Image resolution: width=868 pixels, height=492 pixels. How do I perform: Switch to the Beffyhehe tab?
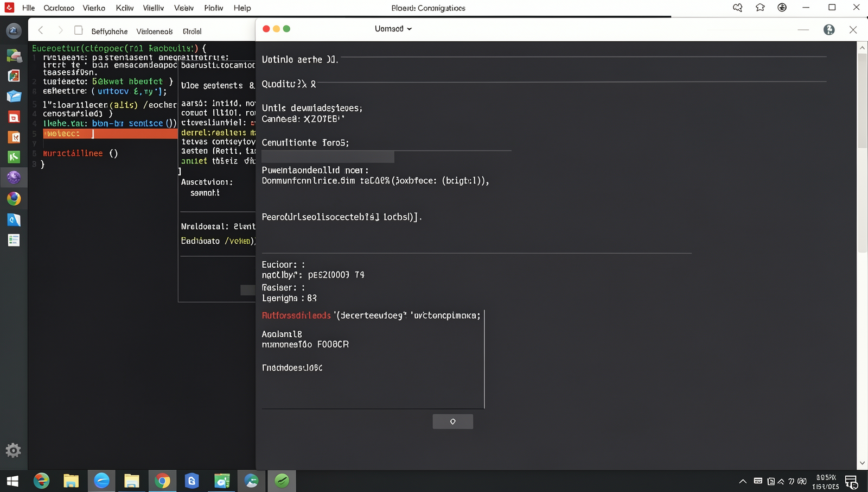point(110,31)
